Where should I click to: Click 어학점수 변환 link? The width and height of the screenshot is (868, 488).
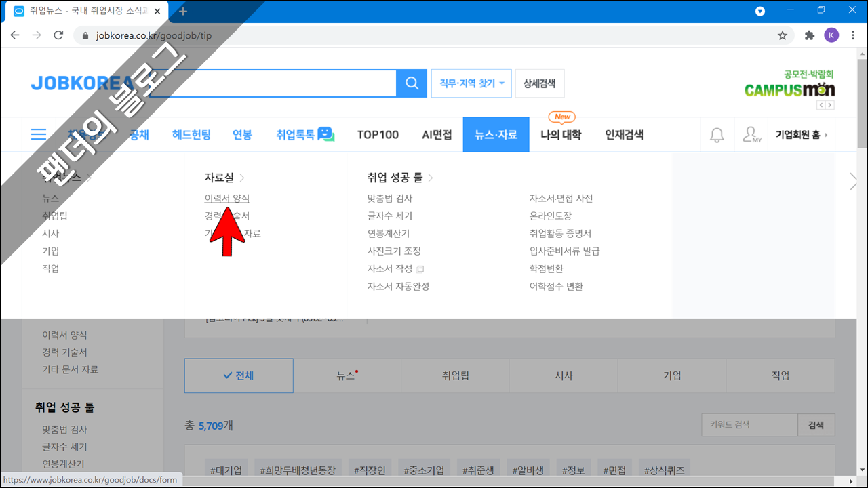coord(556,286)
